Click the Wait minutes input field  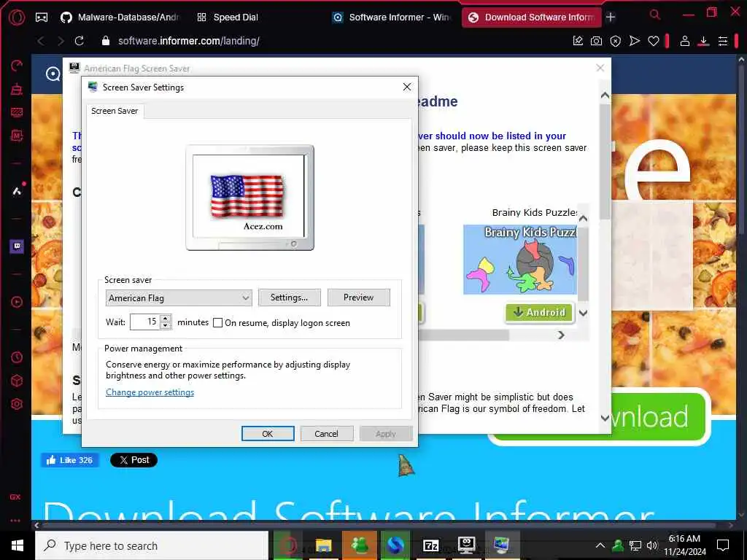(x=146, y=322)
